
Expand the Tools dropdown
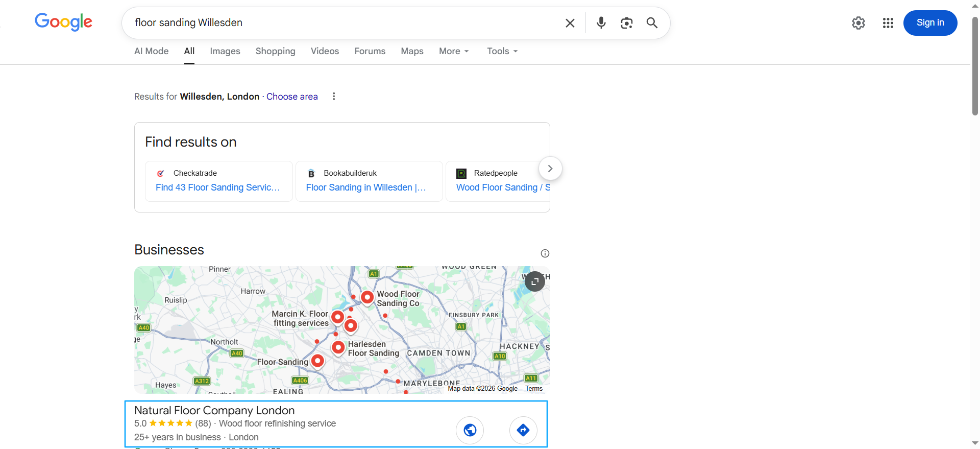[502, 51]
